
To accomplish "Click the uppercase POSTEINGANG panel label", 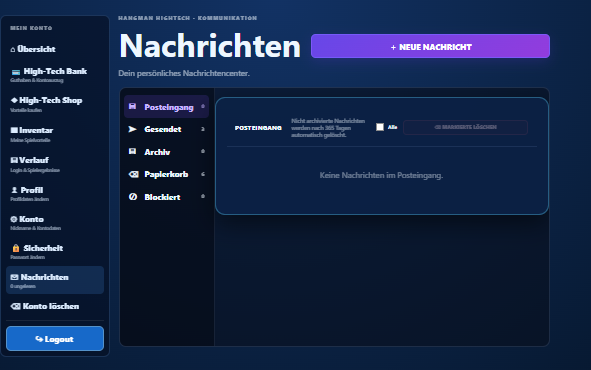I will [x=258, y=128].
